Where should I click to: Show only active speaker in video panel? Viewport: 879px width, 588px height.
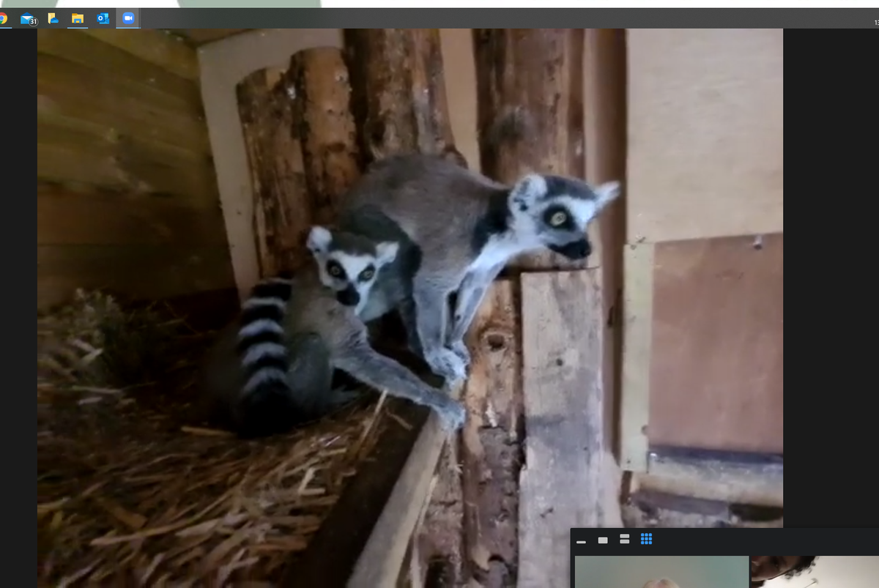603,540
